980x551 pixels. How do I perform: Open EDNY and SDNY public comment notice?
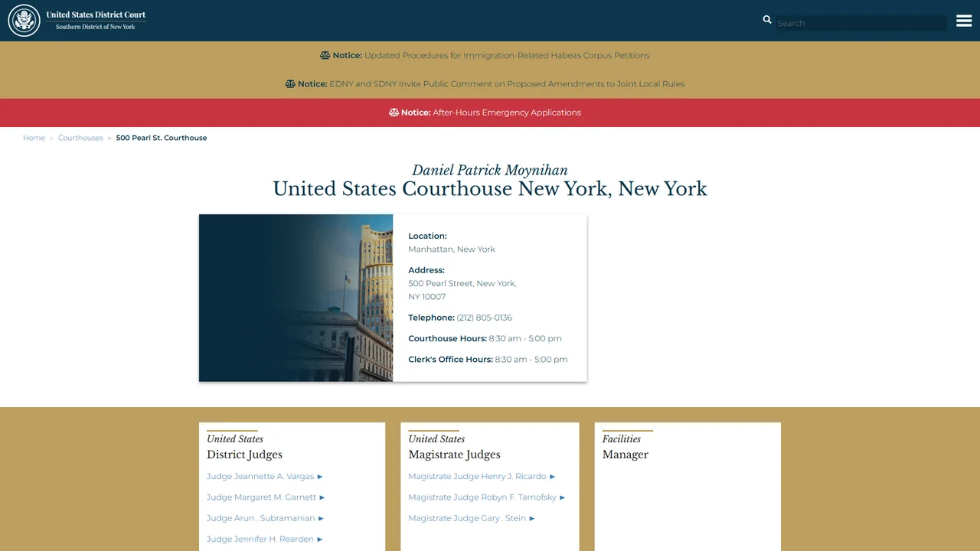tap(507, 83)
